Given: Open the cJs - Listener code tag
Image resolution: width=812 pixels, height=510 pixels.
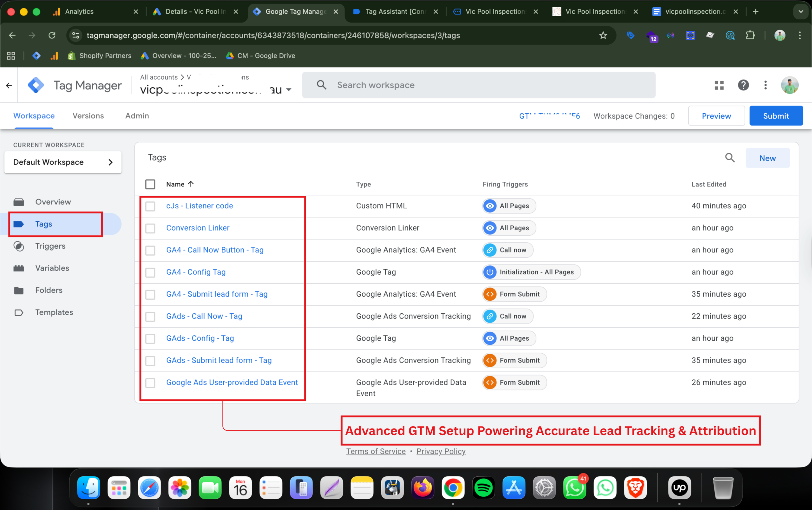Looking at the screenshot, I should tap(199, 206).
